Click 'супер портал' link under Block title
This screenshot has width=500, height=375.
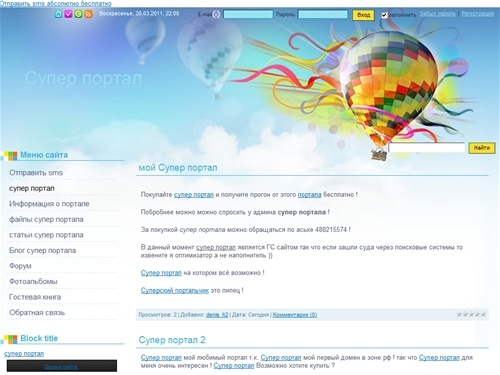pos(24,354)
